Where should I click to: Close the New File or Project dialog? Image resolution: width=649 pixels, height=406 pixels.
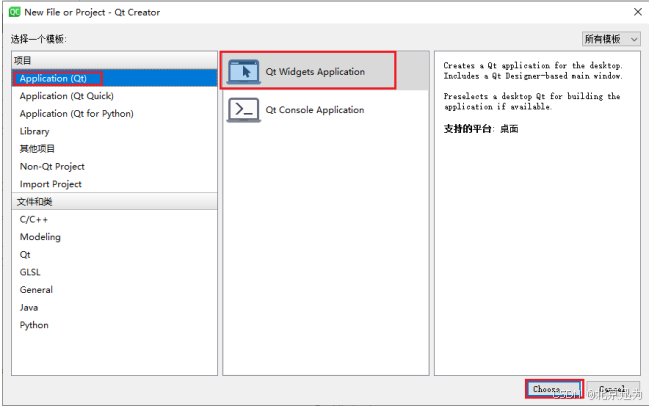coord(638,12)
